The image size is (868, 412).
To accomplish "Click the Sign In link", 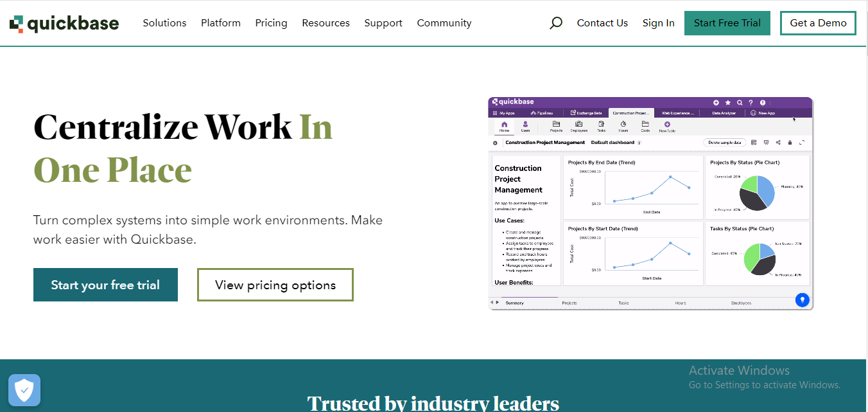I will [658, 23].
